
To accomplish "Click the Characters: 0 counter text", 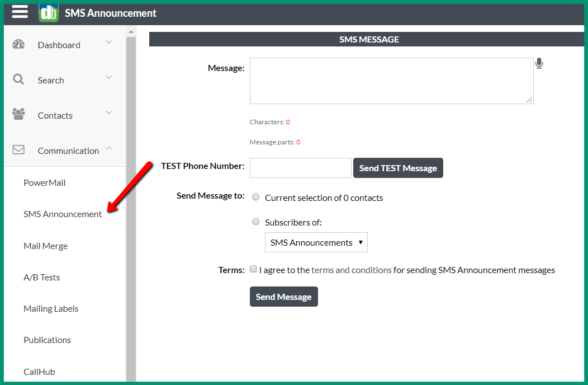I will coord(269,122).
